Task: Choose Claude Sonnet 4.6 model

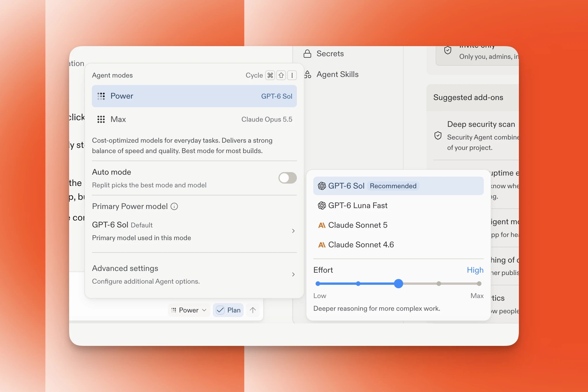Action: pos(398,245)
